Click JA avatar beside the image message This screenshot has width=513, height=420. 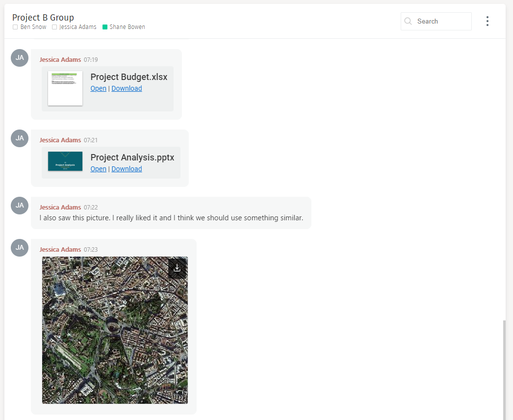click(20, 248)
